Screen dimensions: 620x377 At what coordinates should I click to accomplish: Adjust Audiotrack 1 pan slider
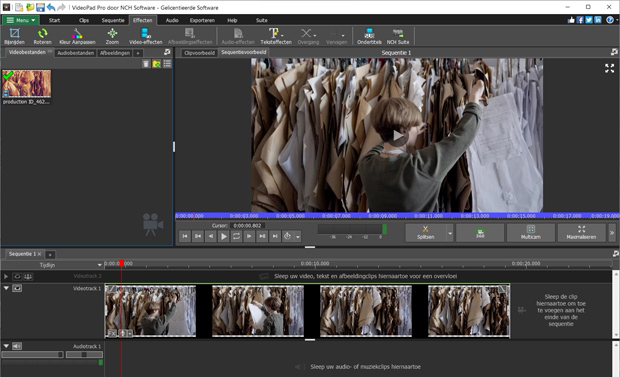point(84,354)
